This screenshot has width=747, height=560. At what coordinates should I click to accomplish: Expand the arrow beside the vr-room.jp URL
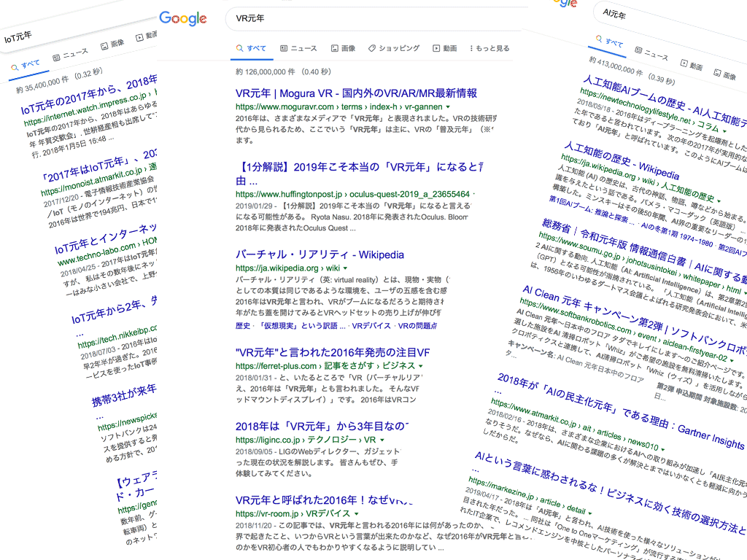pos(356,514)
